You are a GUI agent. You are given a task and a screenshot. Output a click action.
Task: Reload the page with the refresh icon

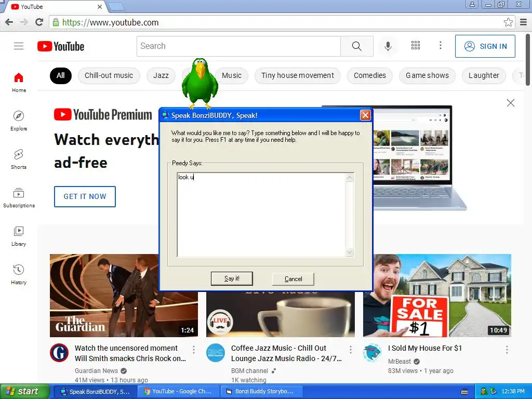tap(39, 22)
